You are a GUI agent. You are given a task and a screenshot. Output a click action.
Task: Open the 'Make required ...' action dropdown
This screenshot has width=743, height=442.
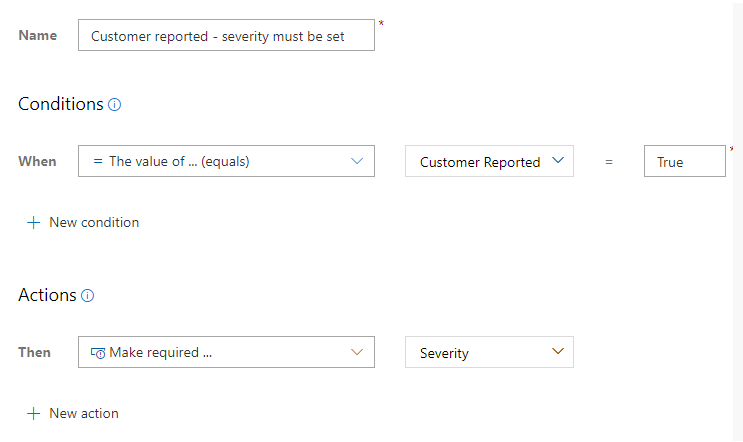[226, 352]
